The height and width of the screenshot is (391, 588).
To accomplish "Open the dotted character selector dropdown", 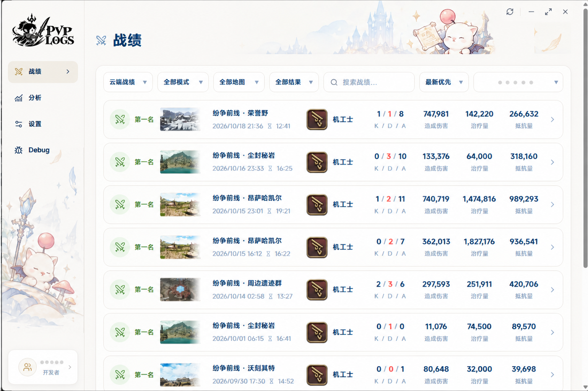I will (518, 82).
